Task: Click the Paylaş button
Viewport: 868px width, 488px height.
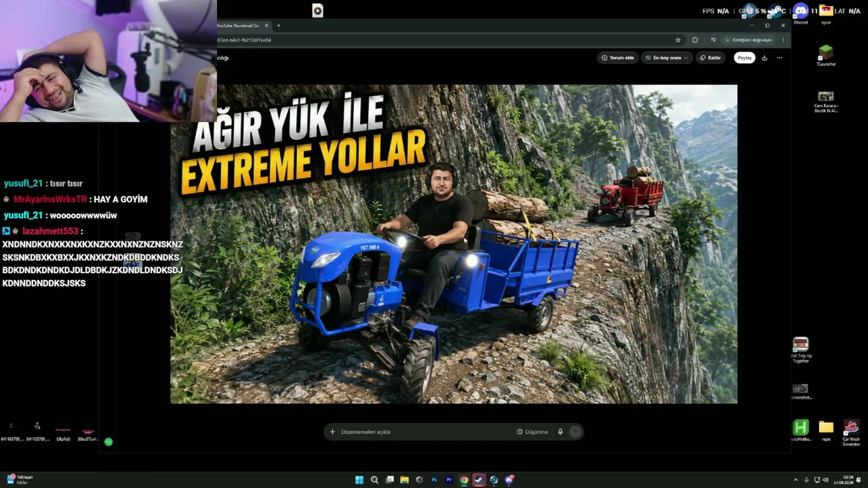Action: tap(745, 58)
